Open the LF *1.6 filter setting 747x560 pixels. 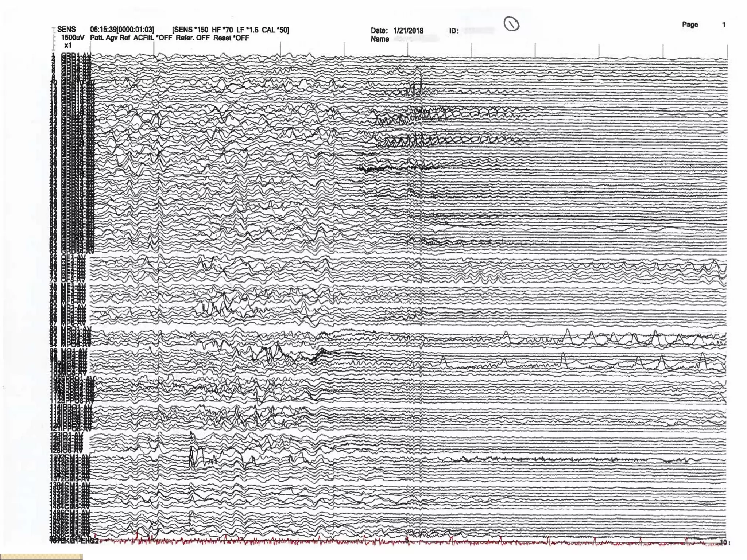click(x=247, y=30)
